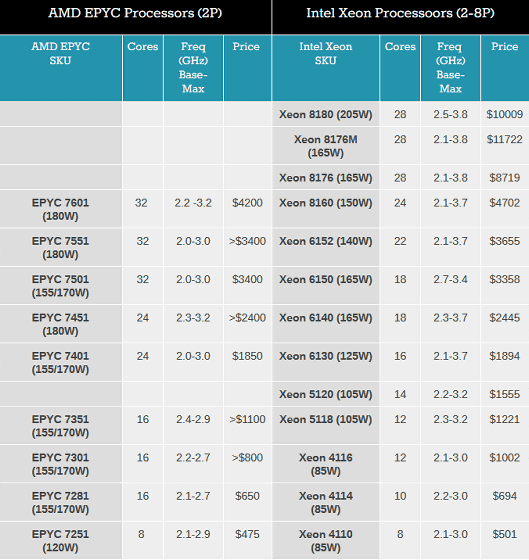Select the 'Xeon 4110 (85W)' cell
This screenshot has height=560, width=529.
click(x=326, y=541)
